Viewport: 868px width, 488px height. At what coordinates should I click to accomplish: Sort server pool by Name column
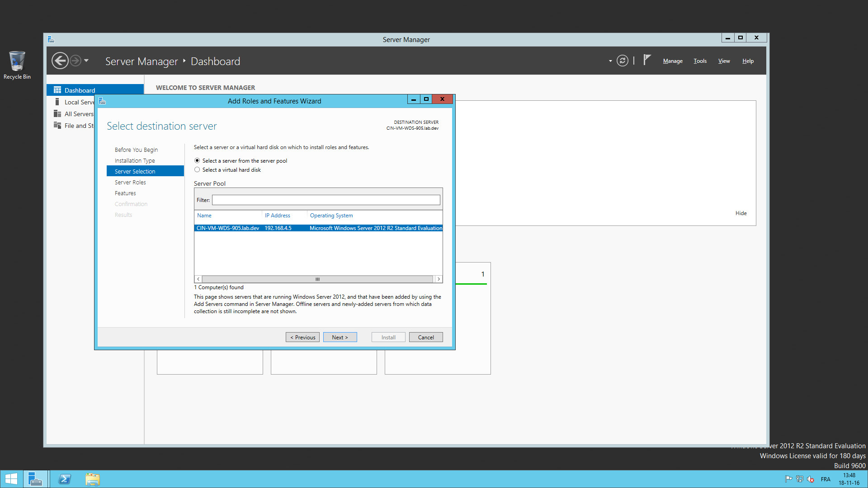[204, 216]
